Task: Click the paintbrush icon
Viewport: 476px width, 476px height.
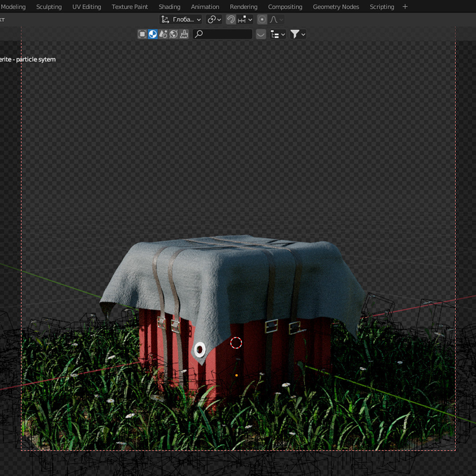Action: [184, 34]
